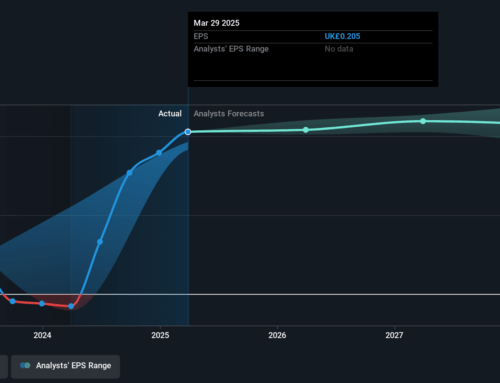
Task: Click the 2026 x-axis label
Action: 277,335
